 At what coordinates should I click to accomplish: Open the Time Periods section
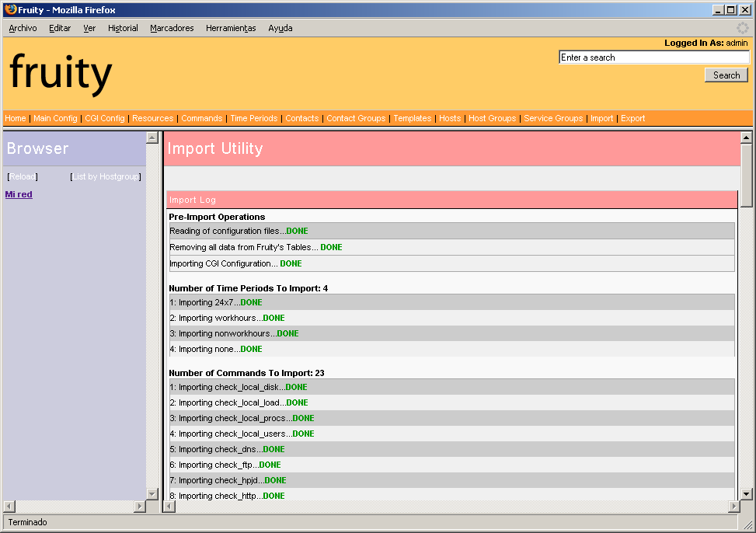[x=254, y=118]
